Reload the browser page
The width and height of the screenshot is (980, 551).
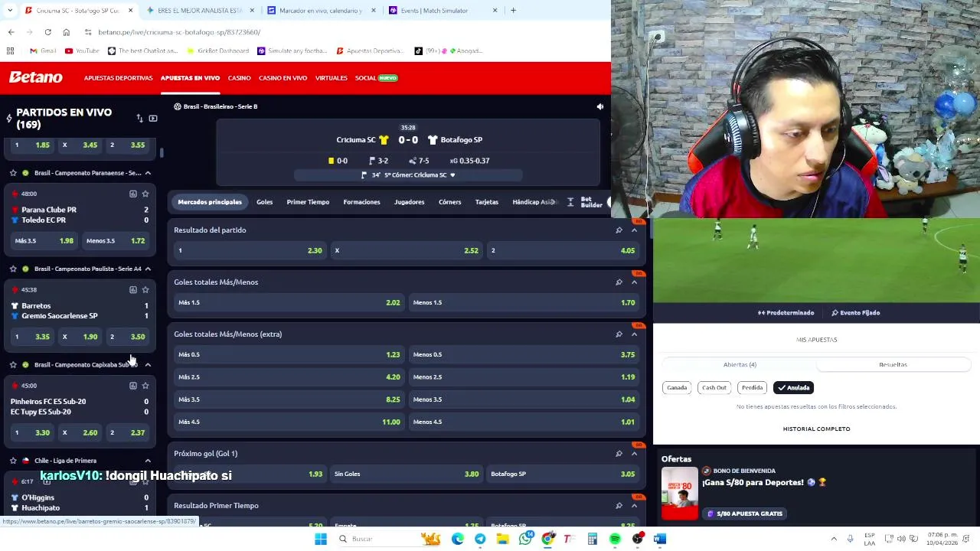[47, 32]
